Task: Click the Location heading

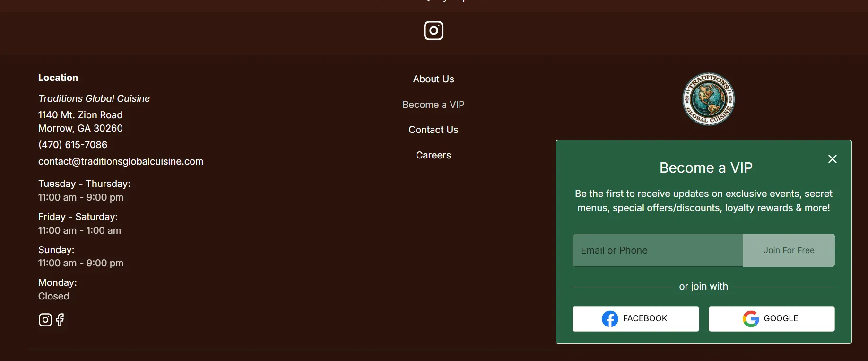Action: [58, 78]
